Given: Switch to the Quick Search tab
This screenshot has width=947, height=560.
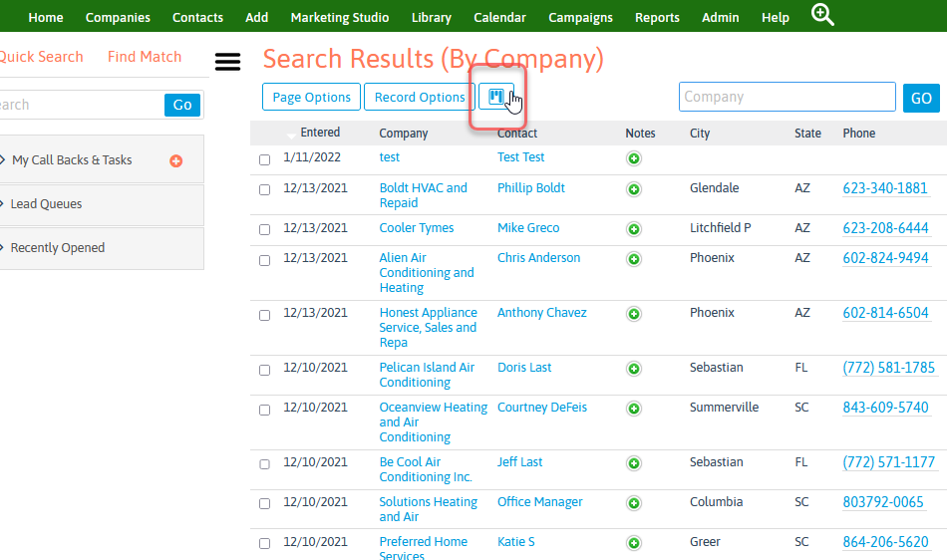Looking at the screenshot, I should pyautogui.click(x=41, y=57).
